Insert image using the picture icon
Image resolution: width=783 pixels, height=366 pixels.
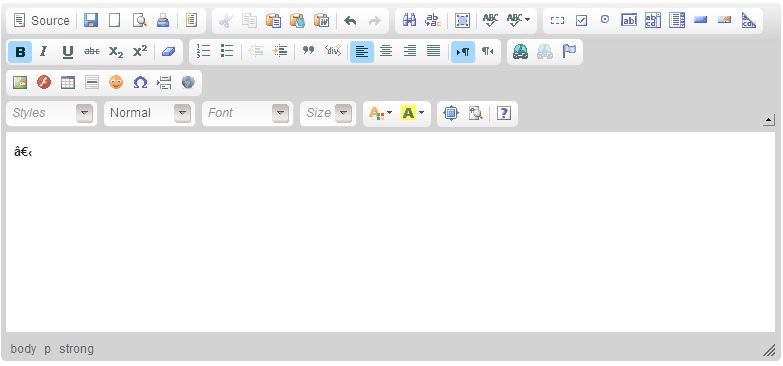pos(20,82)
